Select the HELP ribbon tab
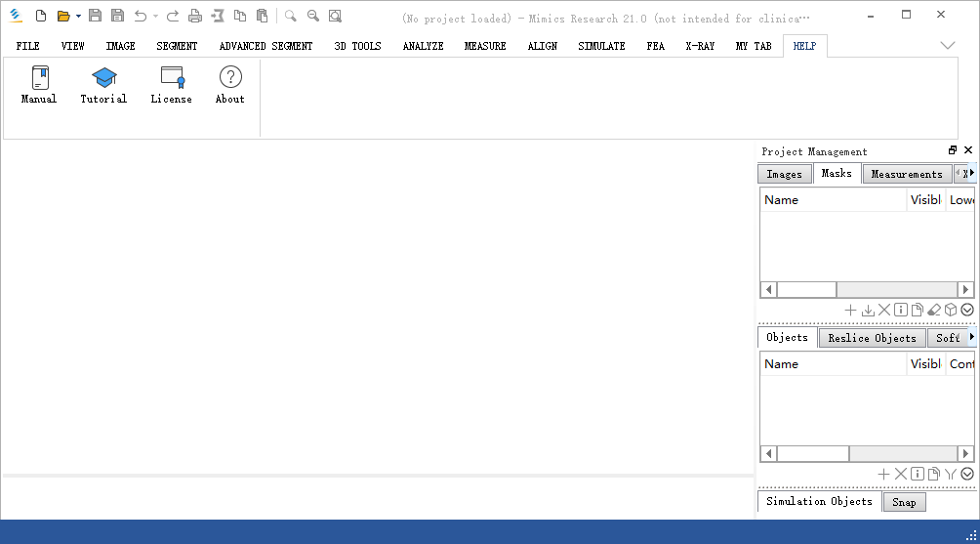This screenshot has width=980, height=544. [805, 46]
